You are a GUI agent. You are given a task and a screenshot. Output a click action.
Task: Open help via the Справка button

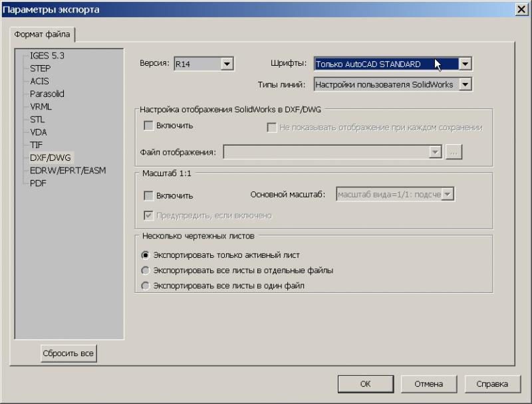492,383
